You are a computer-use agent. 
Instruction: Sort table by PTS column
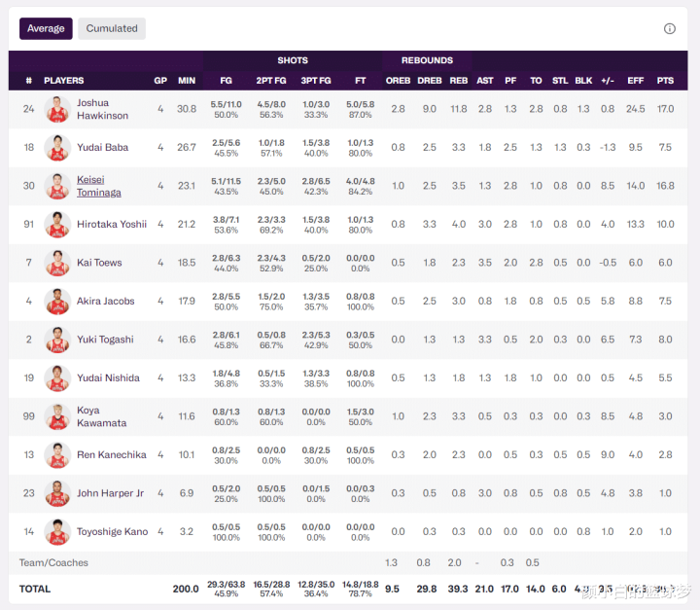click(665, 81)
